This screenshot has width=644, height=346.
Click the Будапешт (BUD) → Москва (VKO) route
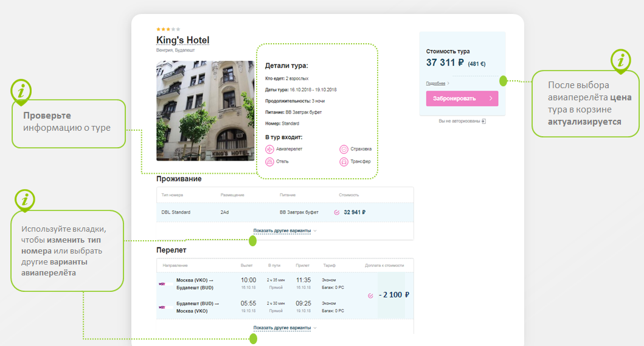tap(198, 307)
